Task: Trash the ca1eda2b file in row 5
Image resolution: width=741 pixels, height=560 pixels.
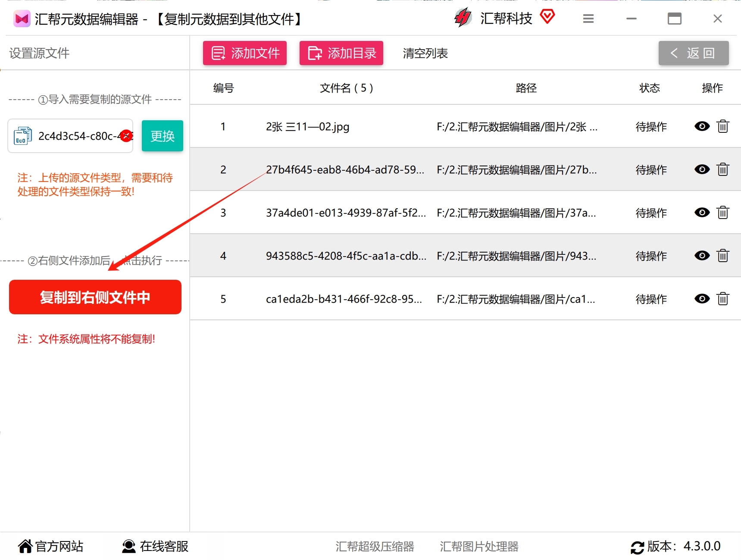Action: pyautogui.click(x=723, y=299)
